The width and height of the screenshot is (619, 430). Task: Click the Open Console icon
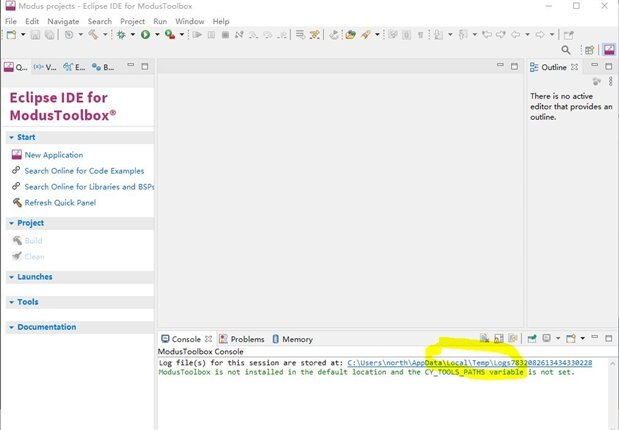tap(571, 338)
